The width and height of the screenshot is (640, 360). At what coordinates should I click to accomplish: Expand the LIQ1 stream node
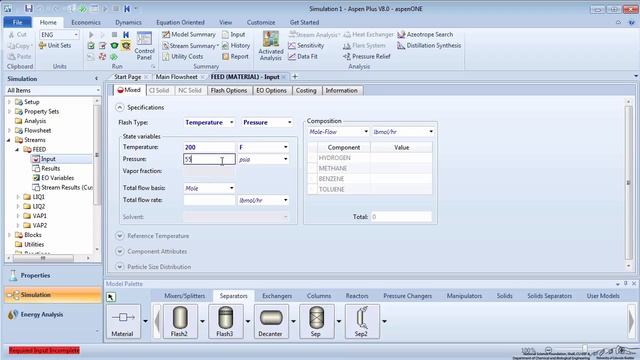pyautogui.click(x=18, y=197)
